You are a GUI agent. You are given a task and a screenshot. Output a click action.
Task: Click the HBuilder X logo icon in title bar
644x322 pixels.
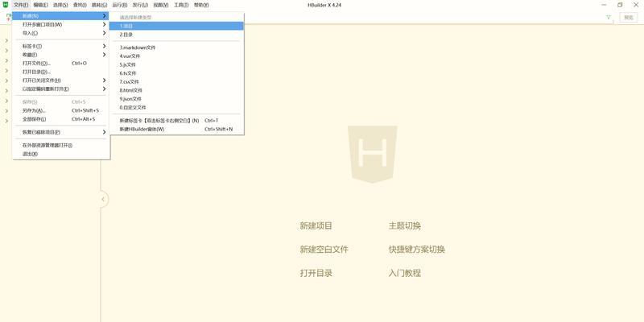6,5
